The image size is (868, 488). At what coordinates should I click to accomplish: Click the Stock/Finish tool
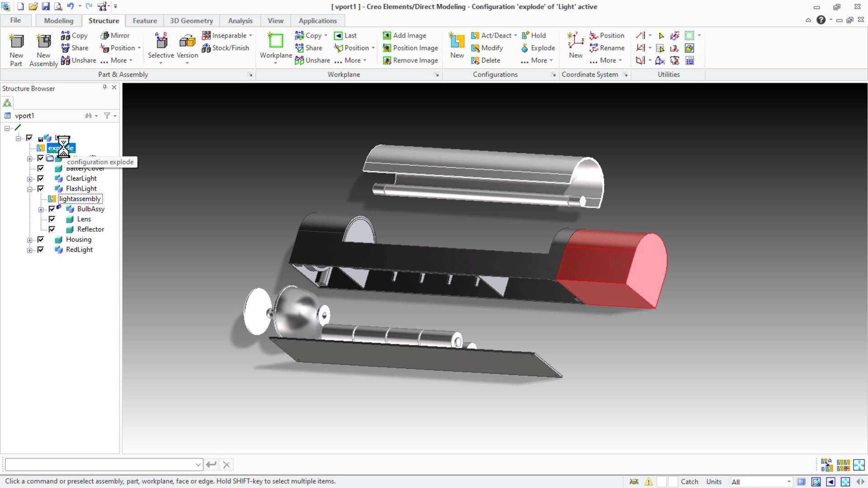pos(226,48)
